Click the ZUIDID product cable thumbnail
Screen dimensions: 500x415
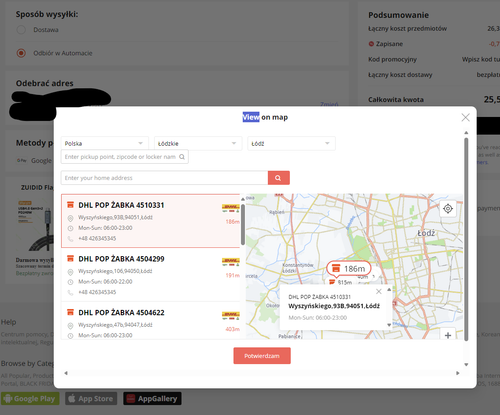pos(35,225)
